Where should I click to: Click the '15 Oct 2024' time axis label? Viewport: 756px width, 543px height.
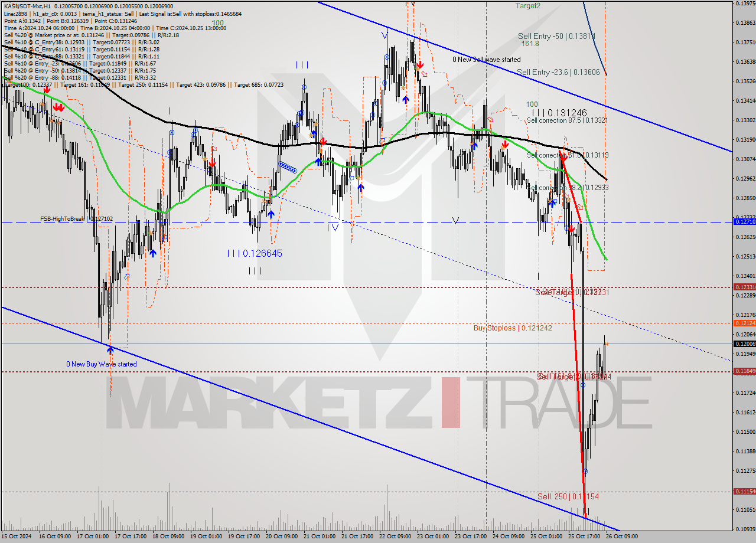17,537
